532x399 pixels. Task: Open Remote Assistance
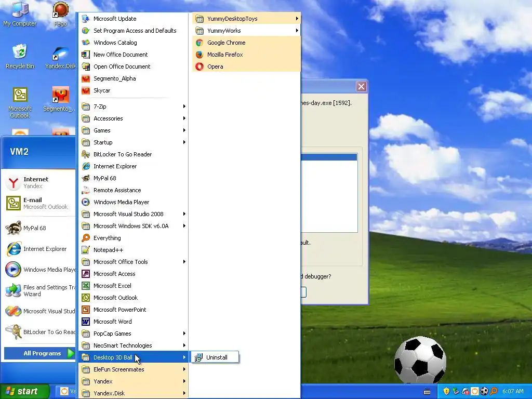pos(134,190)
